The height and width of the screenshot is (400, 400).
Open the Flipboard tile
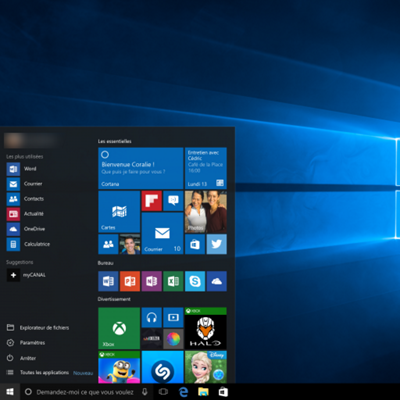pyautogui.click(x=152, y=201)
